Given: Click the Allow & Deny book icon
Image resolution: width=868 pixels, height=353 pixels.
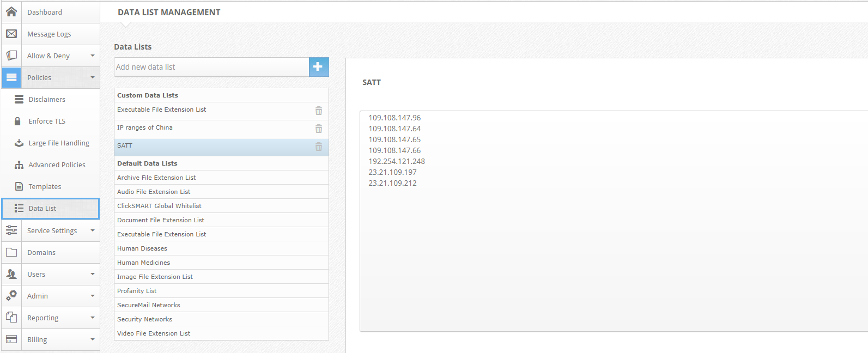Looking at the screenshot, I should click(11, 56).
